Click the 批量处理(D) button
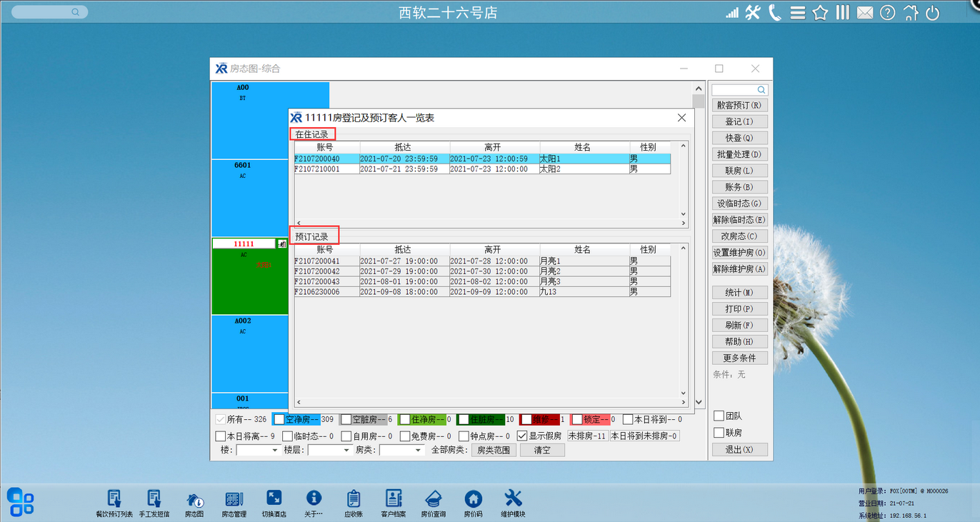This screenshot has height=522, width=980. click(x=739, y=154)
